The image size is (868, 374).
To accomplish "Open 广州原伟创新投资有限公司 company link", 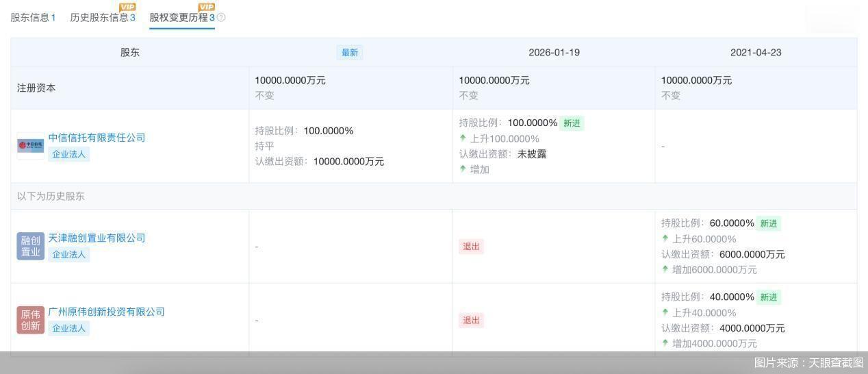I will click(x=106, y=312).
